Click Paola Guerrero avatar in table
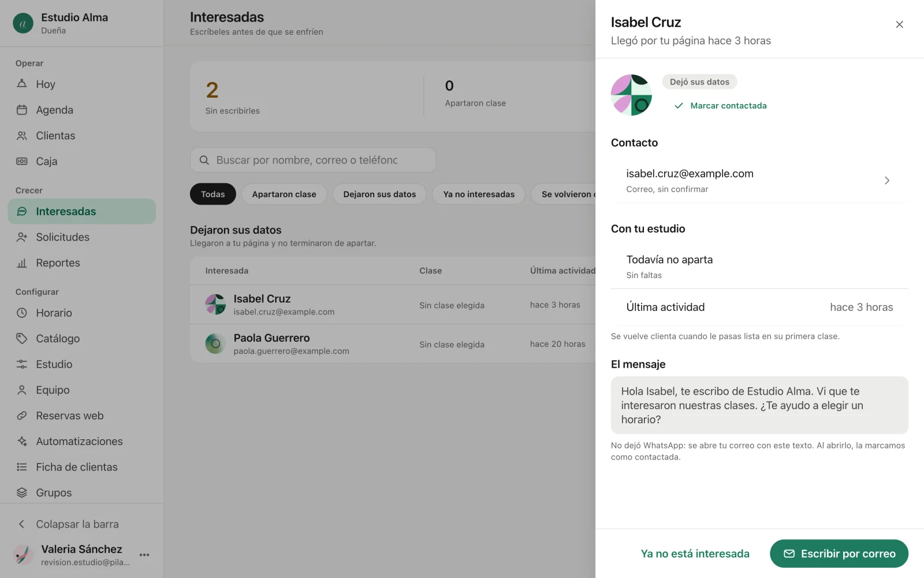Image resolution: width=924 pixels, height=578 pixels. (215, 343)
